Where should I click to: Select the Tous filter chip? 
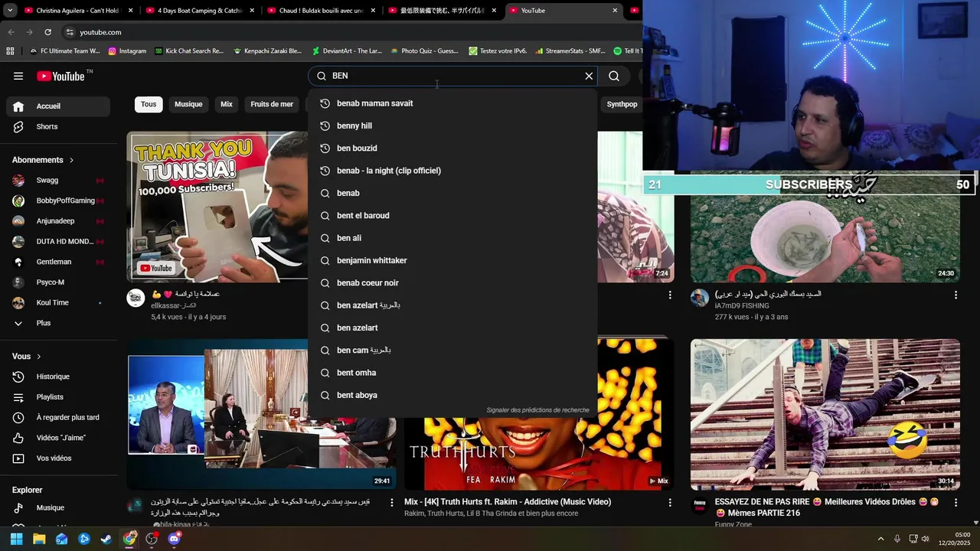click(149, 104)
